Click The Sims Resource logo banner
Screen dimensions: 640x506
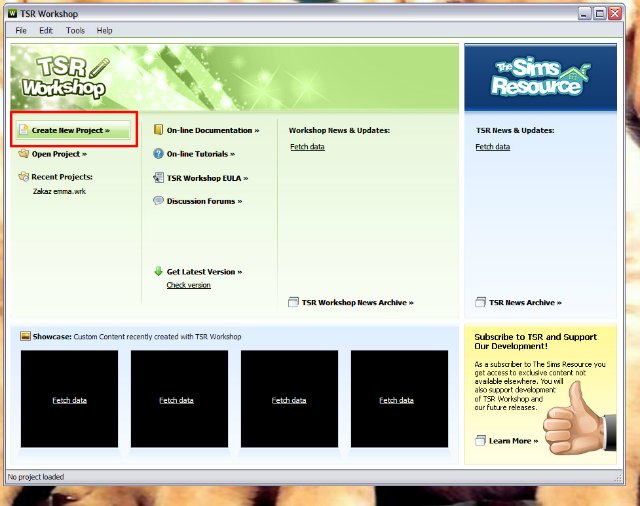tap(540, 78)
